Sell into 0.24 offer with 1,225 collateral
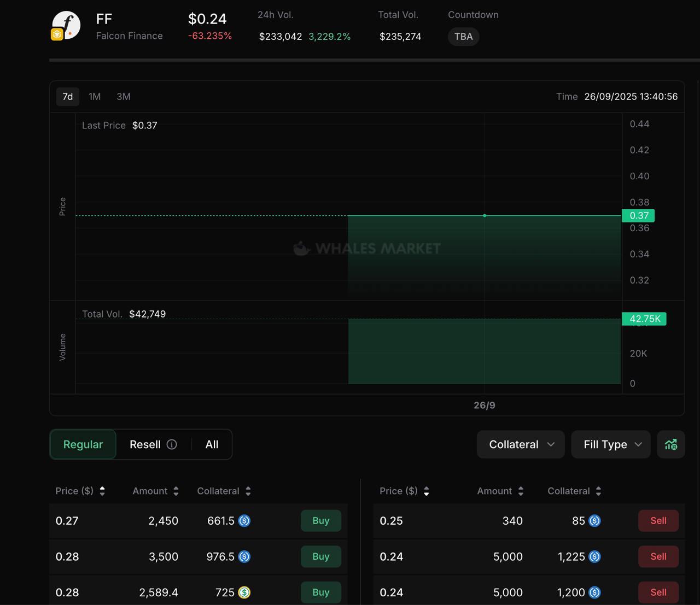This screenshot has height=605, width=700. tap(658, 556)
